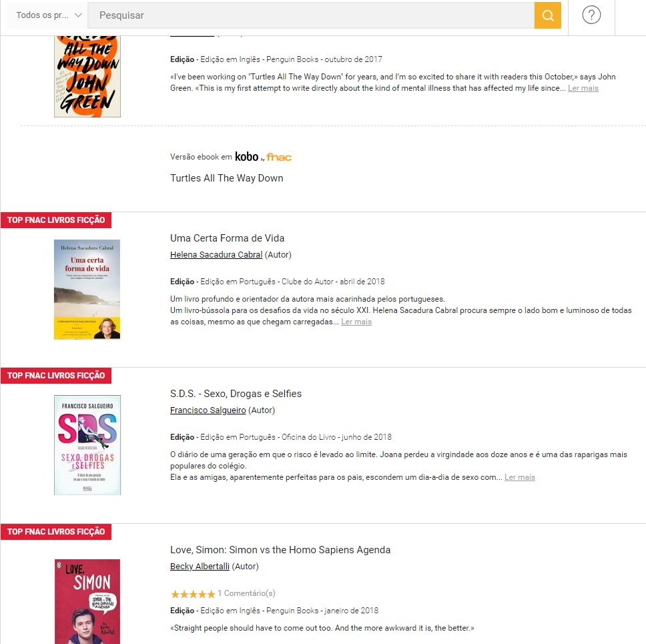The width and height of the screenshot is (646, 644).
Task: Open Uma Certa Forma de Vida cover image
Action: (x=87, y=289)
